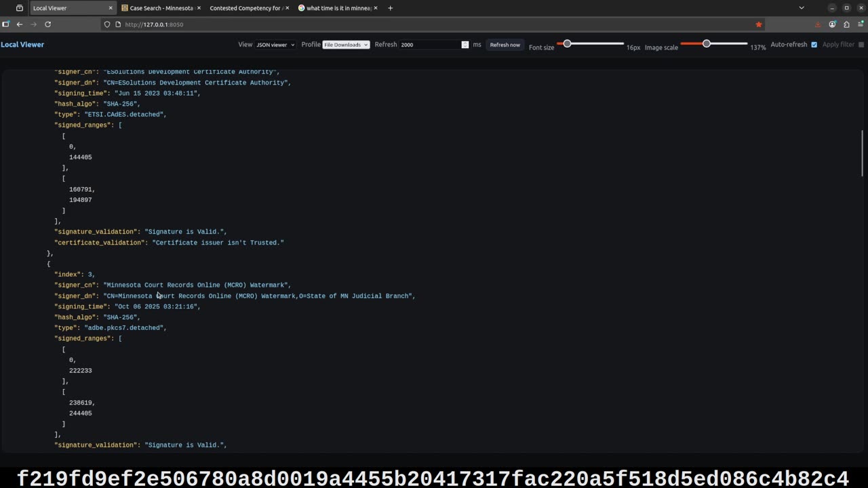The width and height of the screenshot is (868, 488).
Task: Click the orange bookmark star
Action: pos(759,24)
